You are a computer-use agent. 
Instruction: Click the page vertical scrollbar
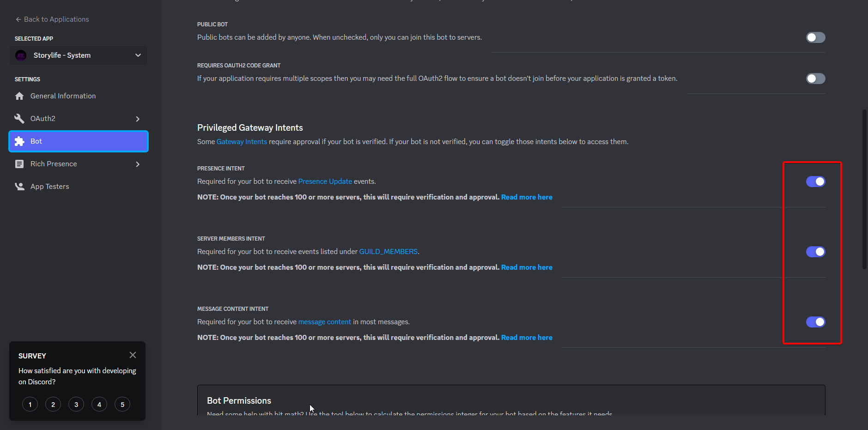[x=864, y=189]
